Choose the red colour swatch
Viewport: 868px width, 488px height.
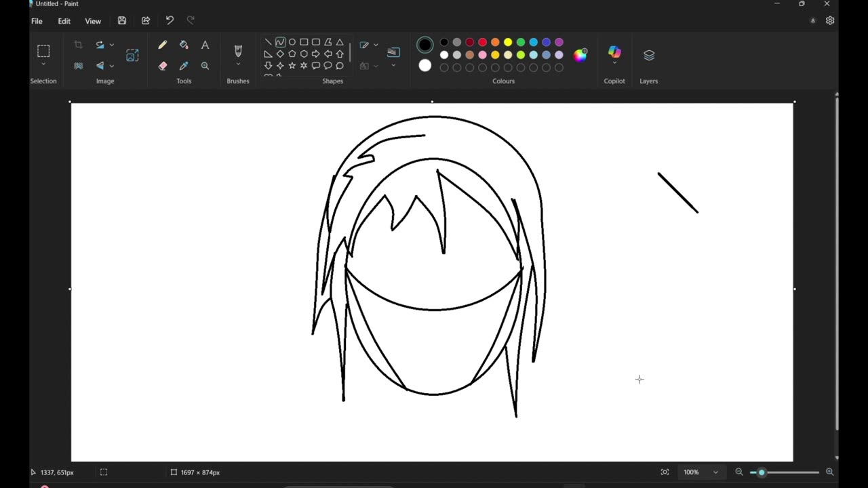pos(483,42)
